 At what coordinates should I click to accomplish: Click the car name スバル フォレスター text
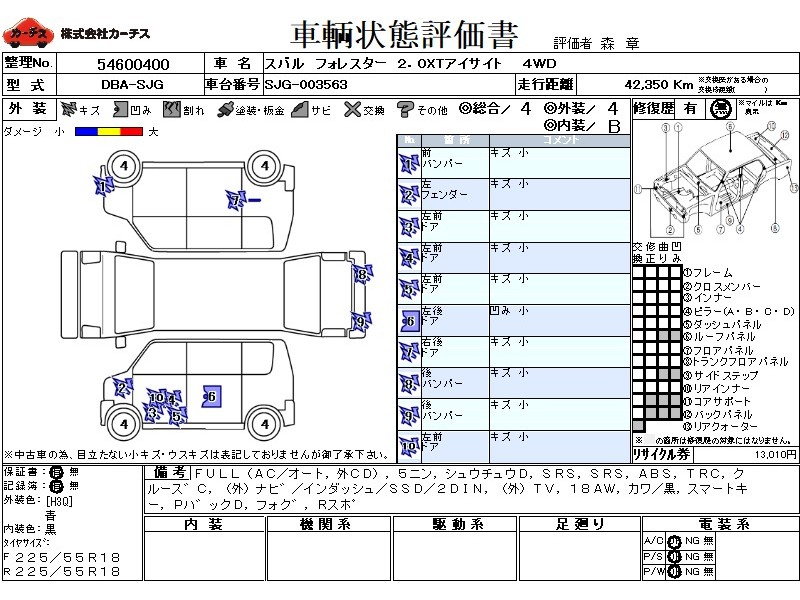[326, 64]
